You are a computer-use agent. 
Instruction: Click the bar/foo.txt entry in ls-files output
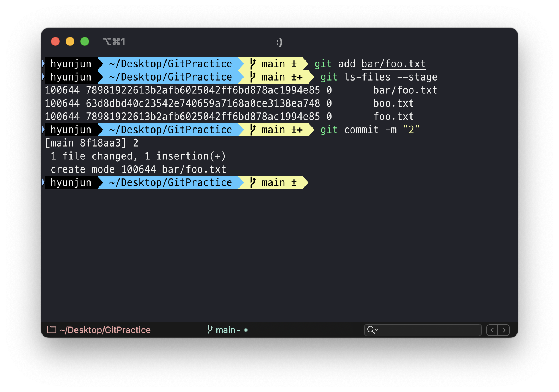click(x=405, y=90)
